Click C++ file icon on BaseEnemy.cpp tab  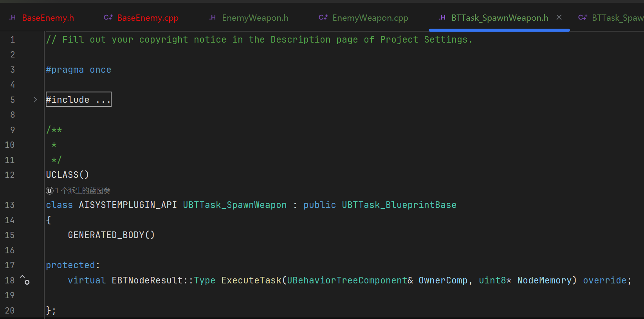point(108,18)
